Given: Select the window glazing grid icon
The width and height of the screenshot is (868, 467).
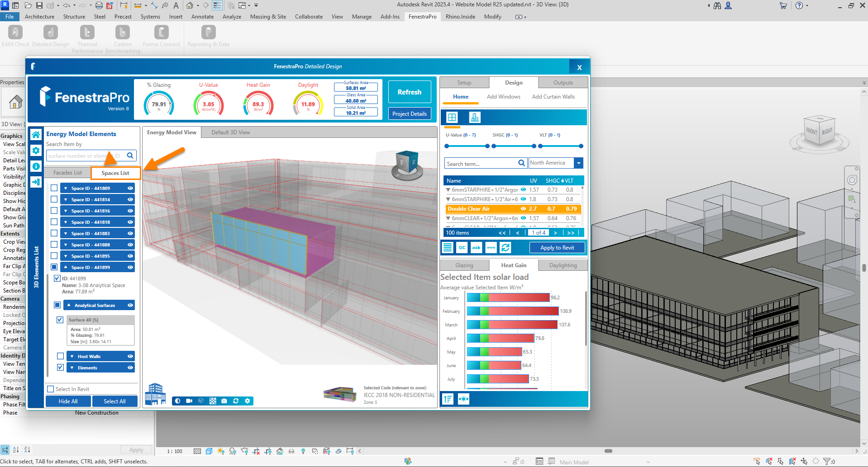Looking at the screenshot, I should point(452,118).
